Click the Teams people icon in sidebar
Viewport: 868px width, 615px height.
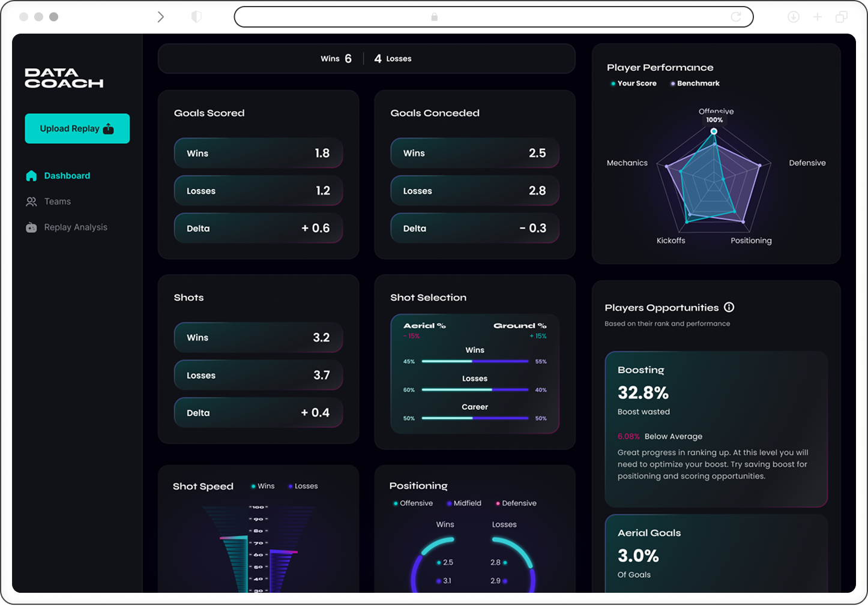(31, 202)
